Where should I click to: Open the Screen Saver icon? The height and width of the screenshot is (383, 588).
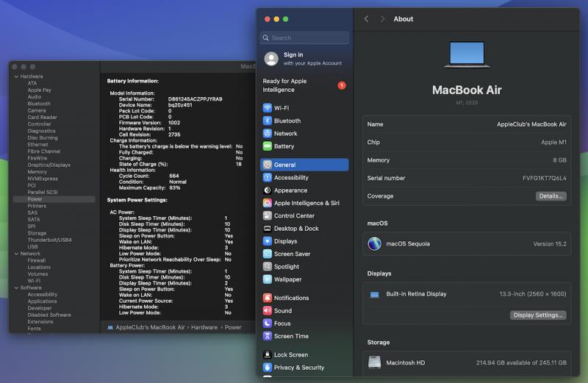pos(267,254)
